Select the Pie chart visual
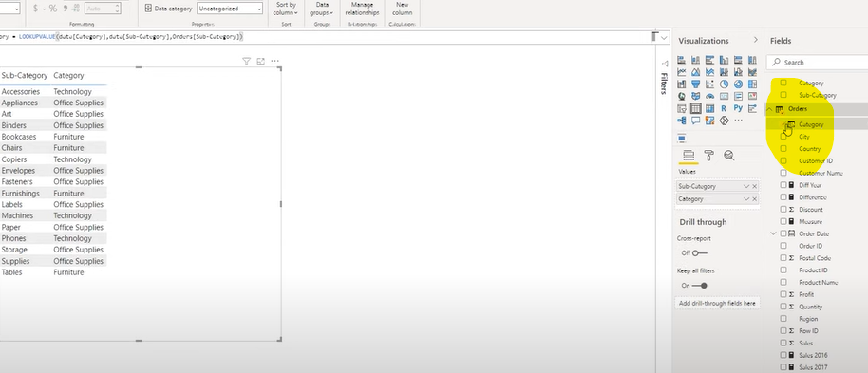This screenshot has height=373, width=868. (724, 84)
